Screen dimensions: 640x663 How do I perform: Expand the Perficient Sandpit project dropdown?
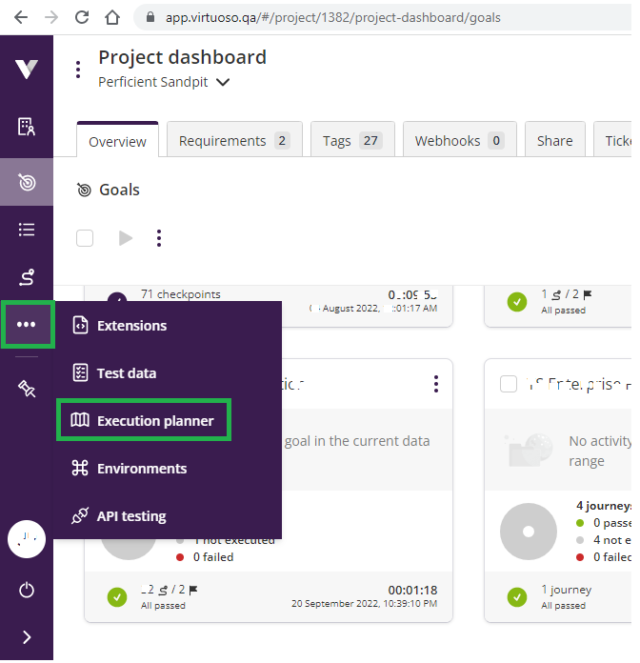pyautogui.click(x=223, y=82)
